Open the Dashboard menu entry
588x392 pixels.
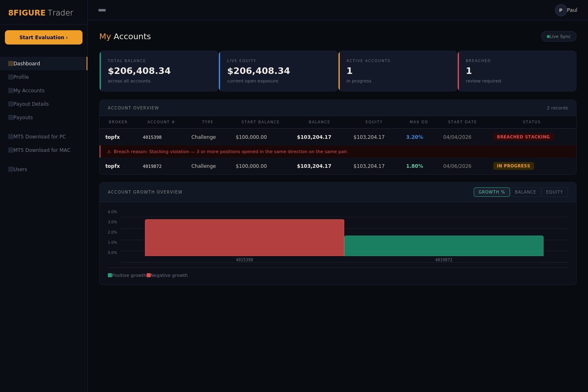point(27,63)
